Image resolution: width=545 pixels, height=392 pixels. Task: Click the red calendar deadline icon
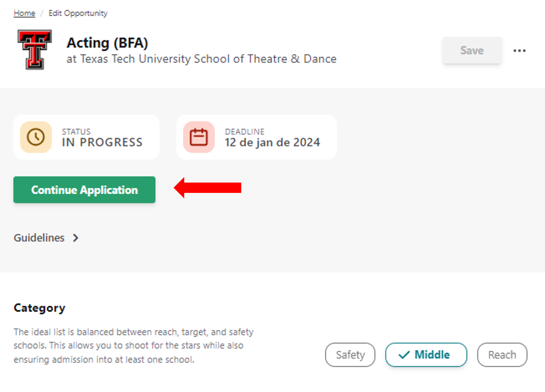click(x=199, y=137)
